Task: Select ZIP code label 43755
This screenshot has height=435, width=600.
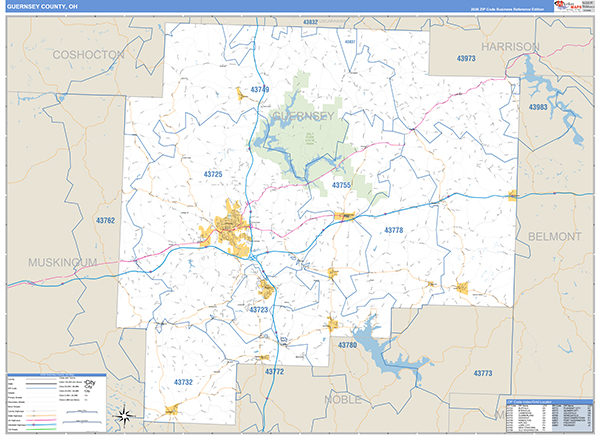Action: pos(341,185)
